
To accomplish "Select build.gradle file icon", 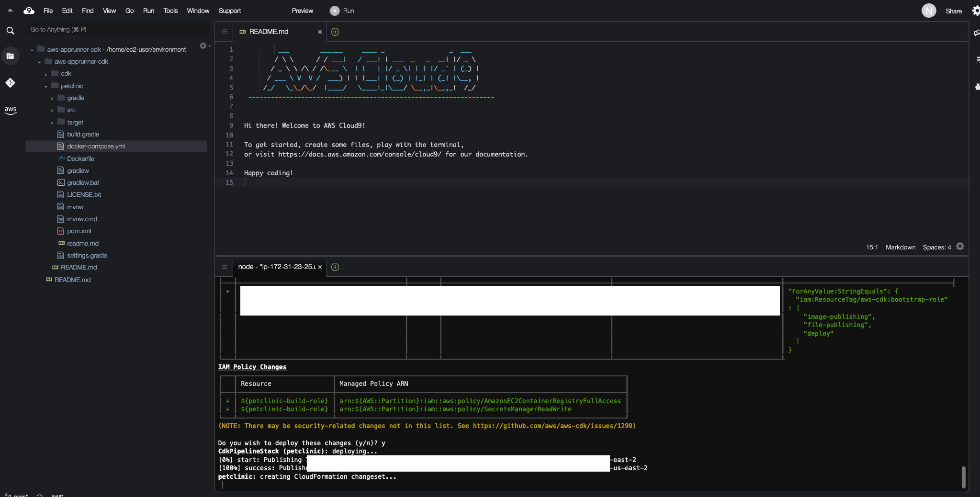I will 60,134.
